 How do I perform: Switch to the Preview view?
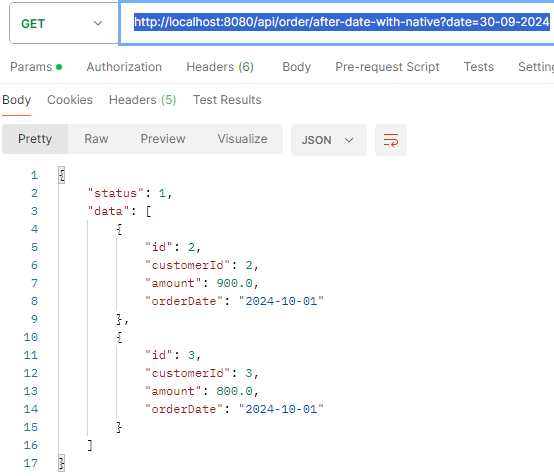(x=163, y=139)
